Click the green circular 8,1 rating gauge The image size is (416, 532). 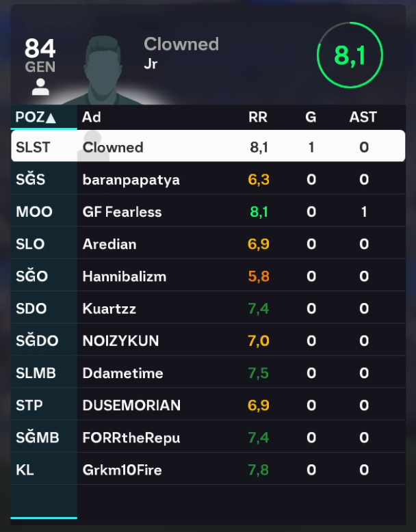coord(350,55)
